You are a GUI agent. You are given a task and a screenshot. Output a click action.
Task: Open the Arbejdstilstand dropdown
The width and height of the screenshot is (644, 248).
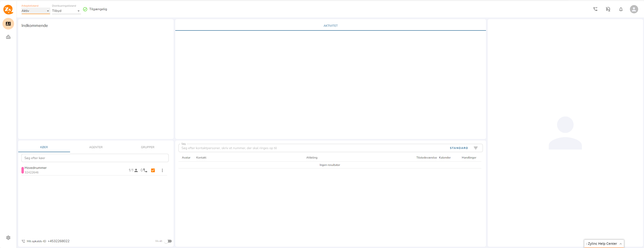pos(36,11)
